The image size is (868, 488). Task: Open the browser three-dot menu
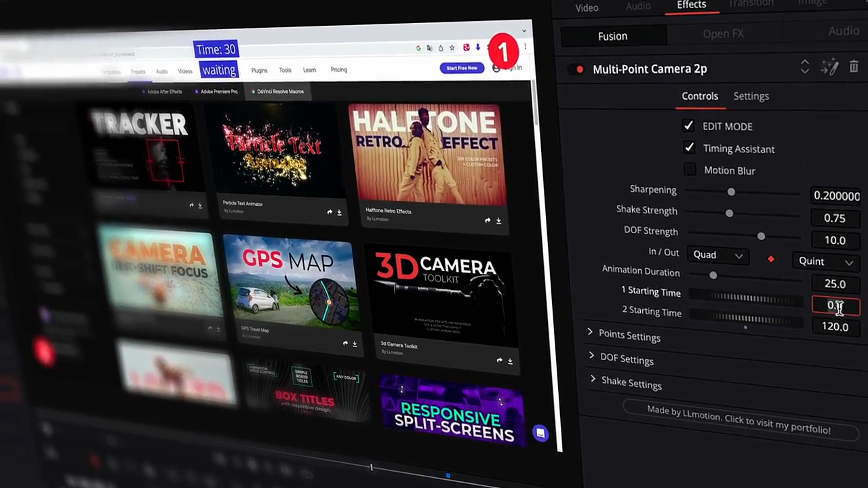(x=525, y=47)
